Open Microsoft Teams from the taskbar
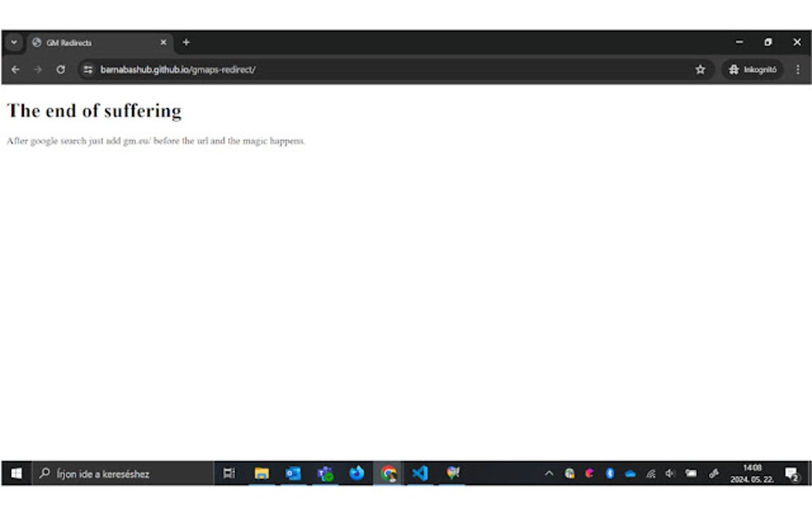The width and height of the screenshot is (812, 508). pos(325,473)
